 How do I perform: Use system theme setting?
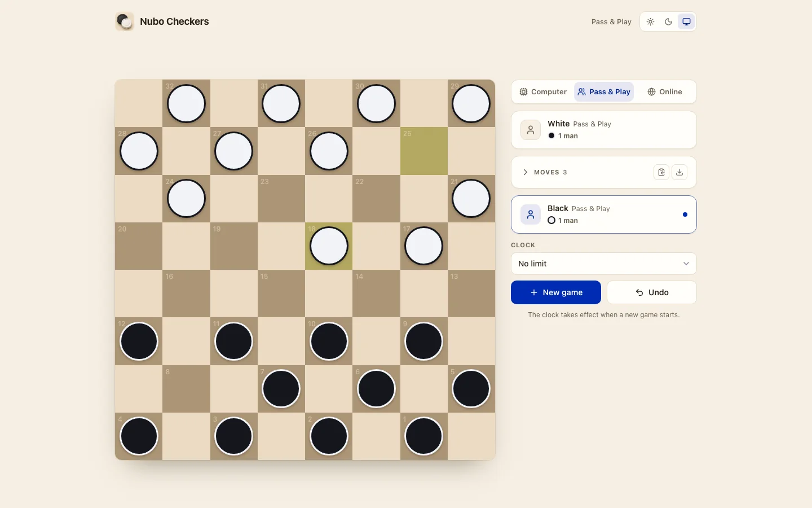pyautogui.click(x=686, y=22)
